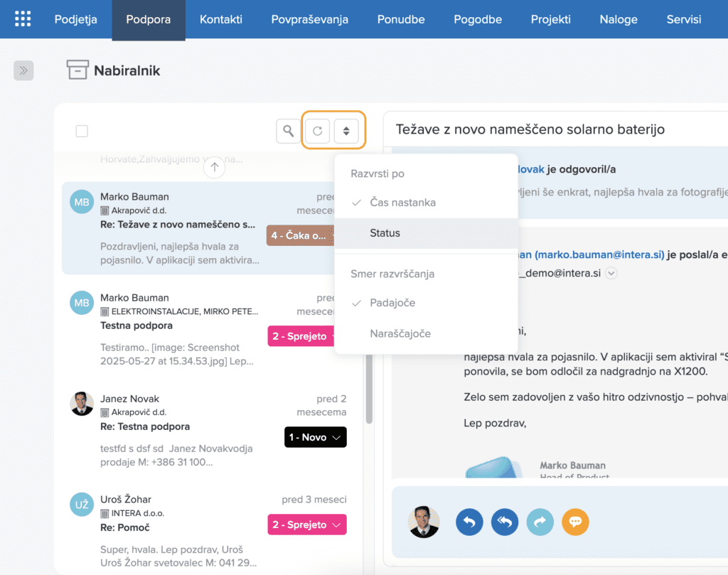Refresh the inbox message list
728x575 pixels.
point(318,131)
